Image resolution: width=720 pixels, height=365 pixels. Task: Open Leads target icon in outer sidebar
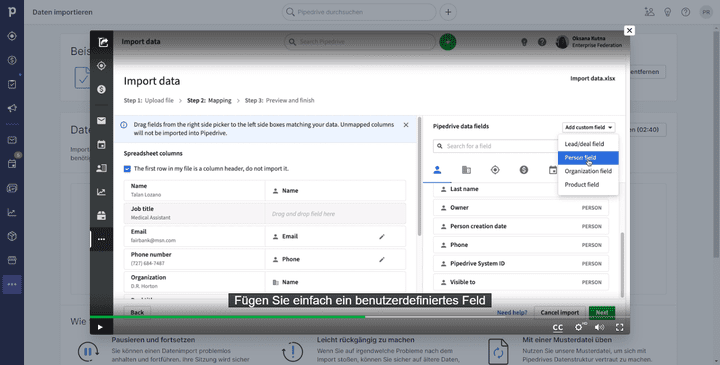click(x=12, y=36)
